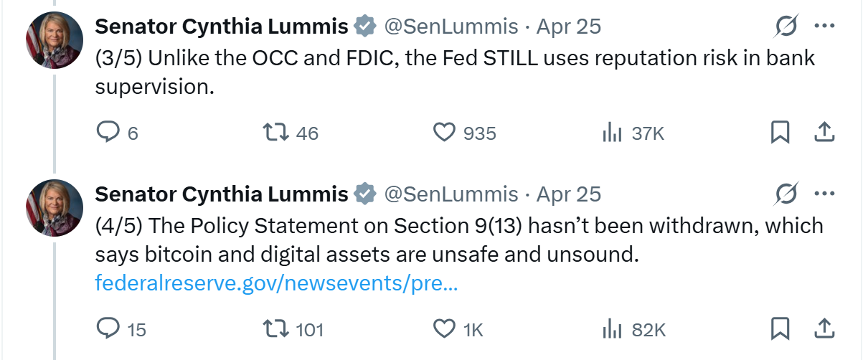Open Grok explain on the 3/5 tweet
Screen dimensions: 868x360
coord(786,27)
